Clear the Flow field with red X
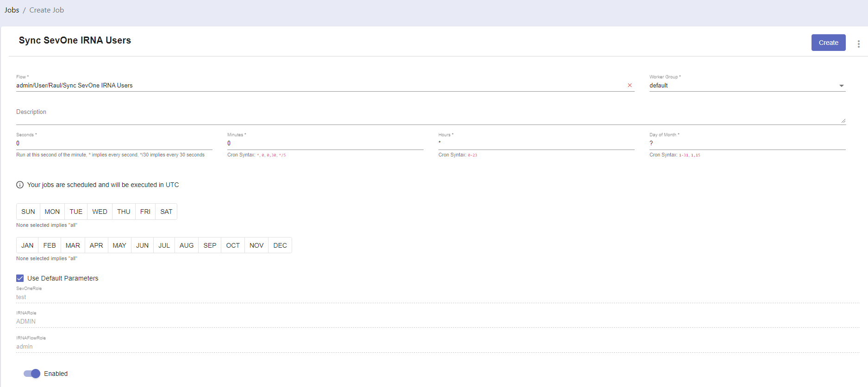This screenshot has width=868, height=387. 630,85
